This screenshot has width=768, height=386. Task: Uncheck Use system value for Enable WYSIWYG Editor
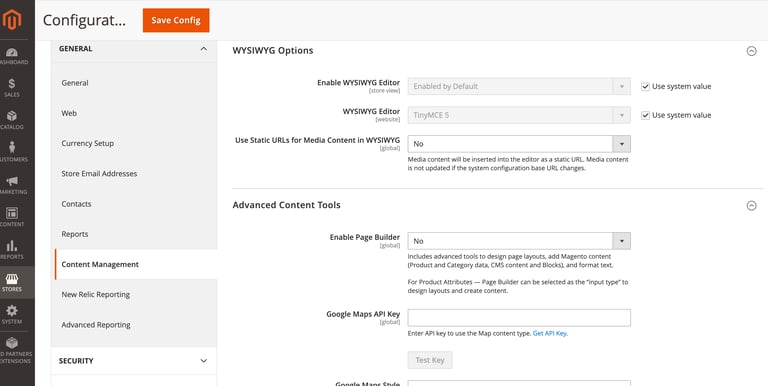pos(646,87)
